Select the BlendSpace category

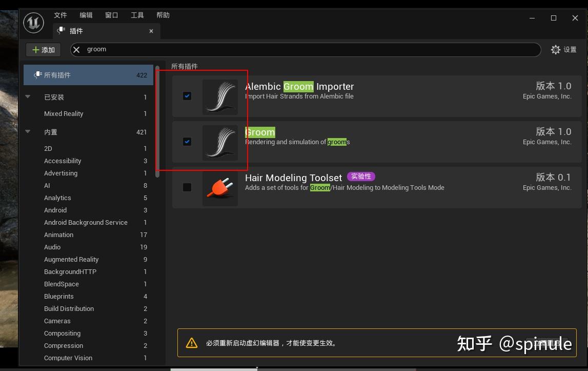[89, 284]
